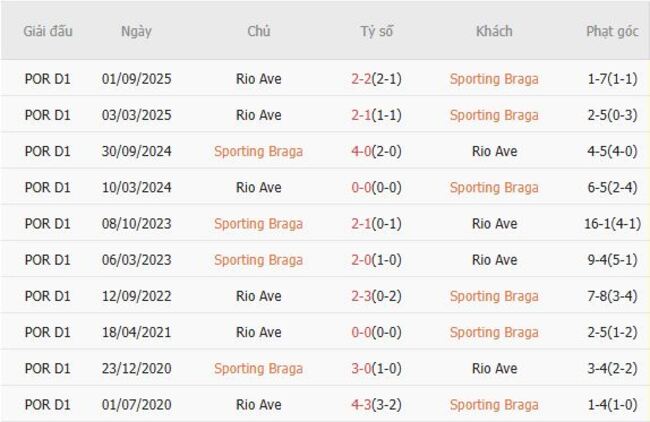This screenshot has height=422, width=650.
Task: Click POR D1 league in the 01/07/2020 row
Action: 48,404
